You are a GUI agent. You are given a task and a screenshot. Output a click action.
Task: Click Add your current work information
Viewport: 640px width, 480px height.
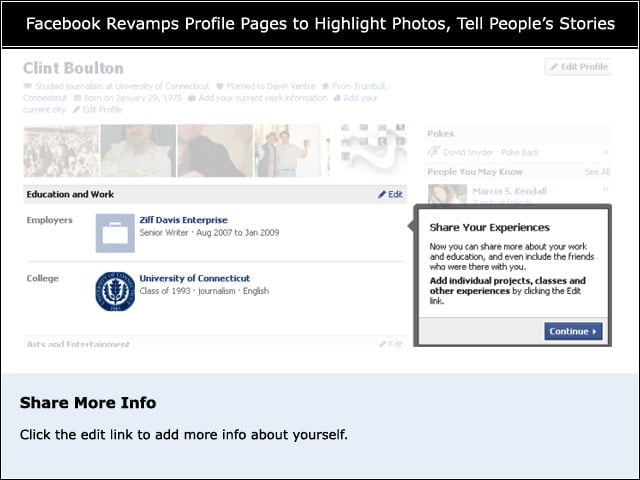tap(263, 98)
